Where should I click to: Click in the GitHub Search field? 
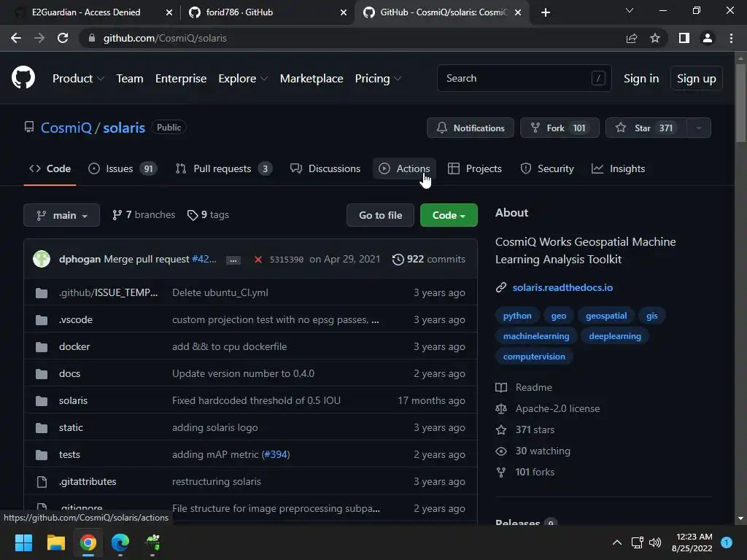coord(524,78)
